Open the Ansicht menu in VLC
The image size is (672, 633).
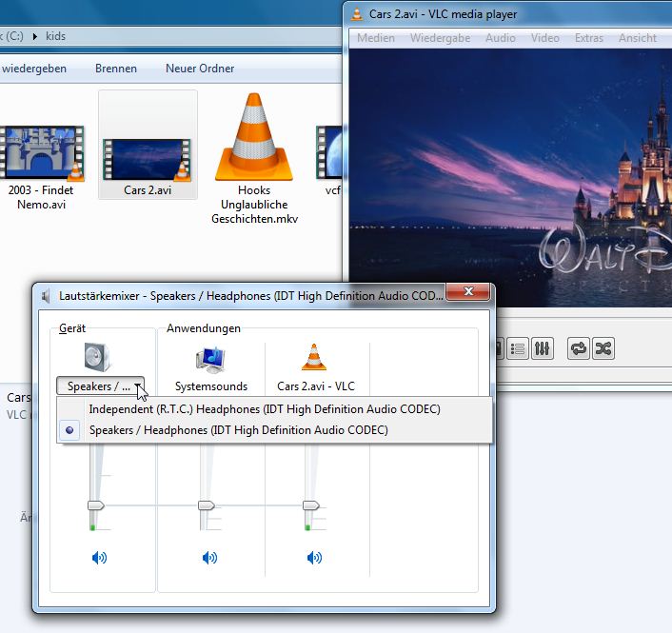pos(638,38)
